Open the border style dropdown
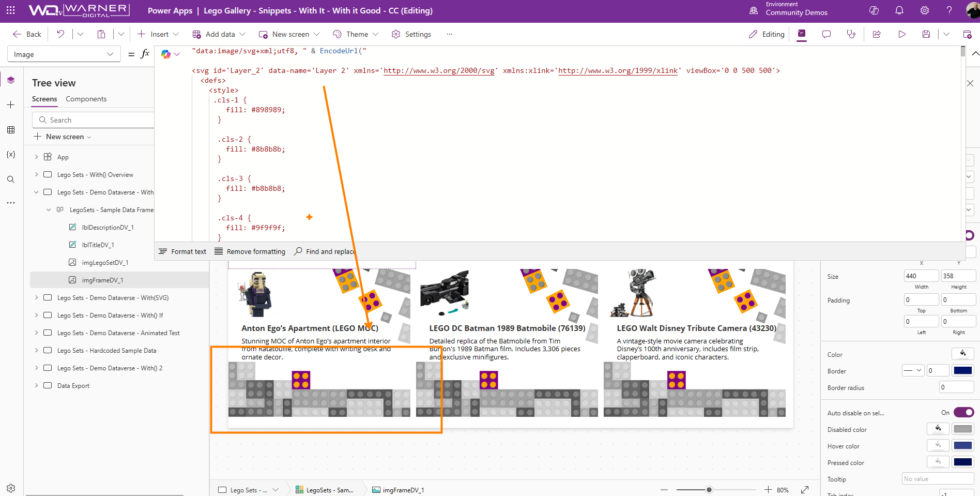 pyautogui.click(x=913, y=370)
